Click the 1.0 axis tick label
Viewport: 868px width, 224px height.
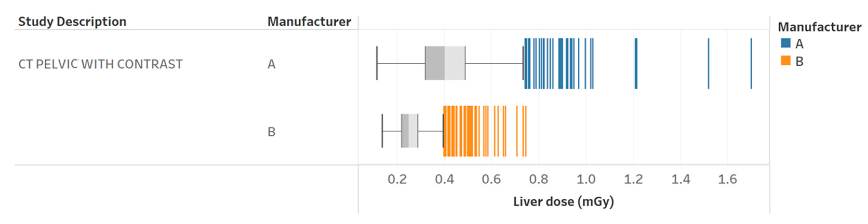586,179
